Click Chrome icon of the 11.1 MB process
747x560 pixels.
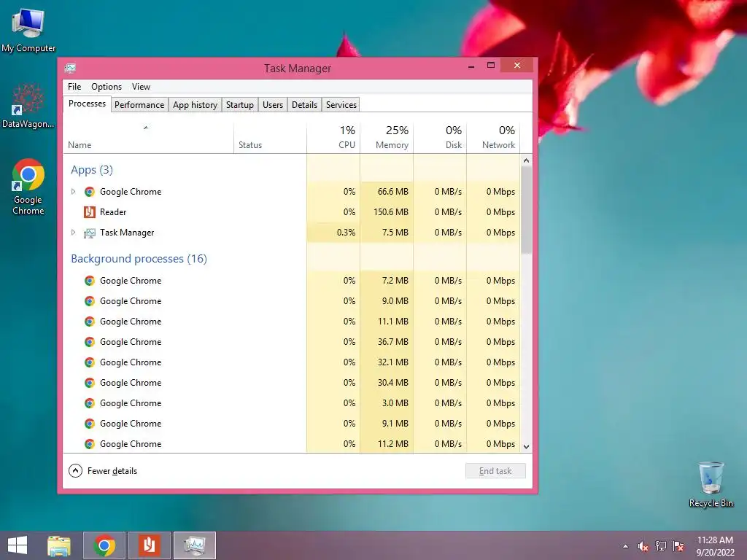click(x=90, y=322)
